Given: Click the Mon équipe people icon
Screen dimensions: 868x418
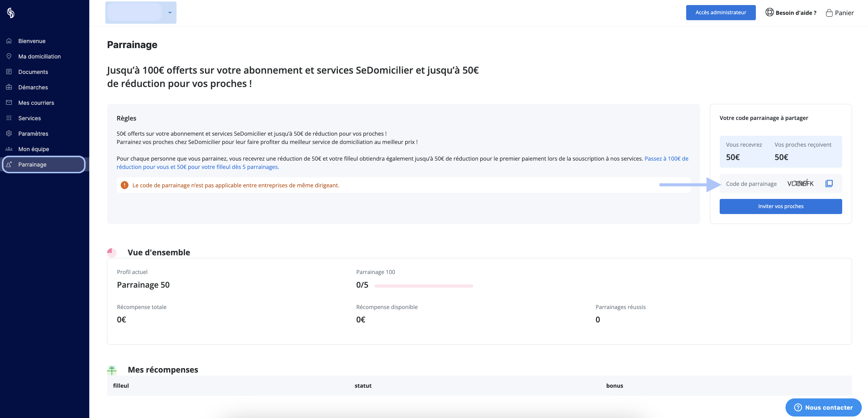Looking at the screenshot, I should pos(9,149).
